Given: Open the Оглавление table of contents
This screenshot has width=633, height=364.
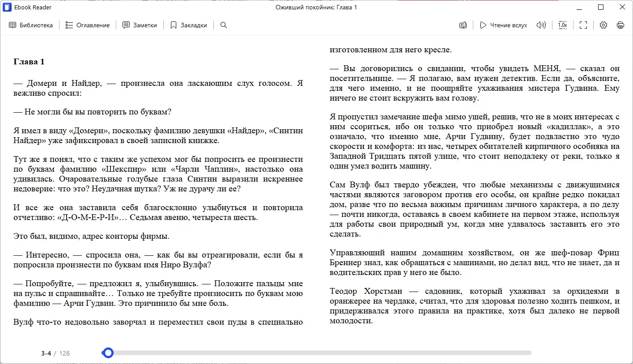Looking at the screenshot, I should pyautogui.click(x=89, y=25).
